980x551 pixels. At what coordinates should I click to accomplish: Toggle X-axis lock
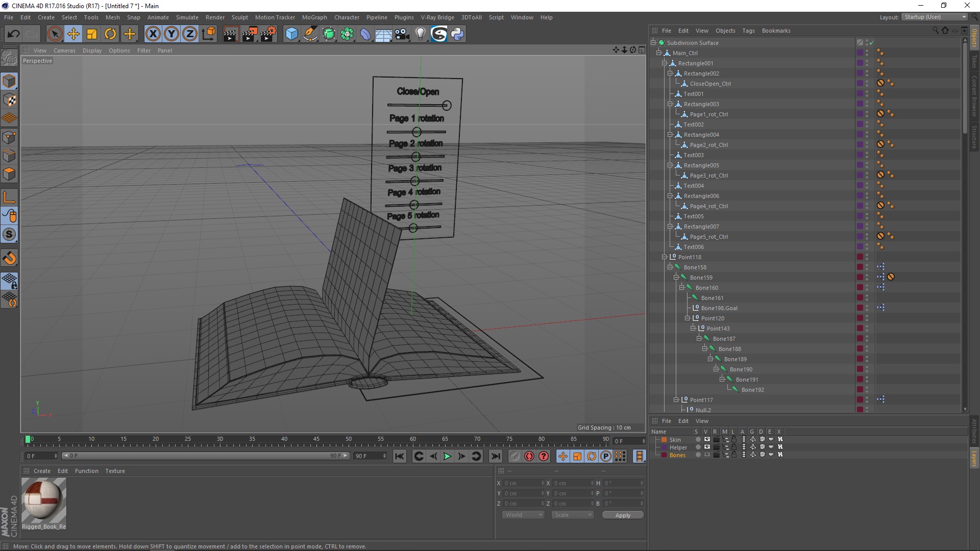pyautogui.click(x=153, y=34)
